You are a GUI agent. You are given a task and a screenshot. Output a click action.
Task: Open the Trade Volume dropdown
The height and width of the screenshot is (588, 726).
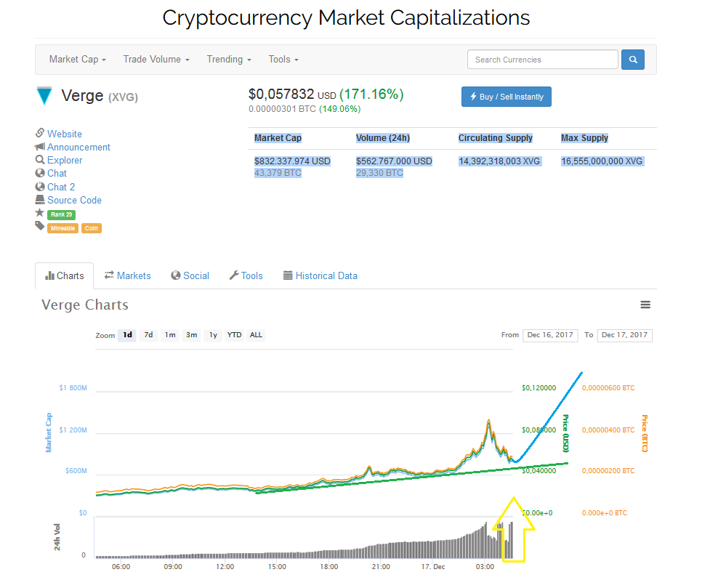155,59
